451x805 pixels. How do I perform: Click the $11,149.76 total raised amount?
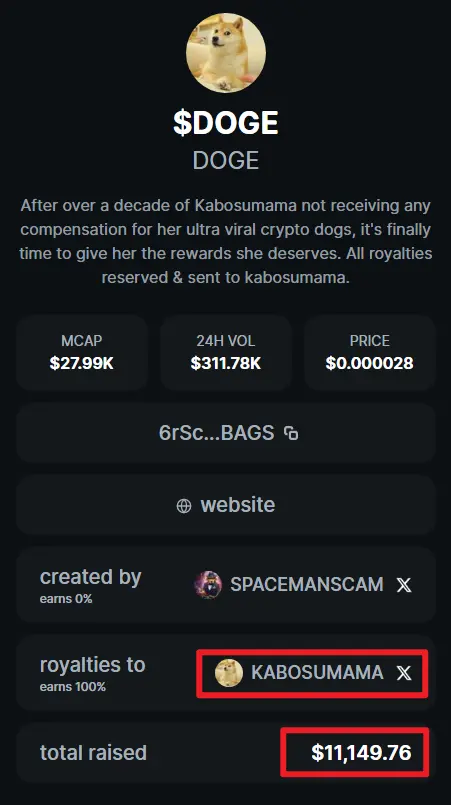click(x=361, y=753)
